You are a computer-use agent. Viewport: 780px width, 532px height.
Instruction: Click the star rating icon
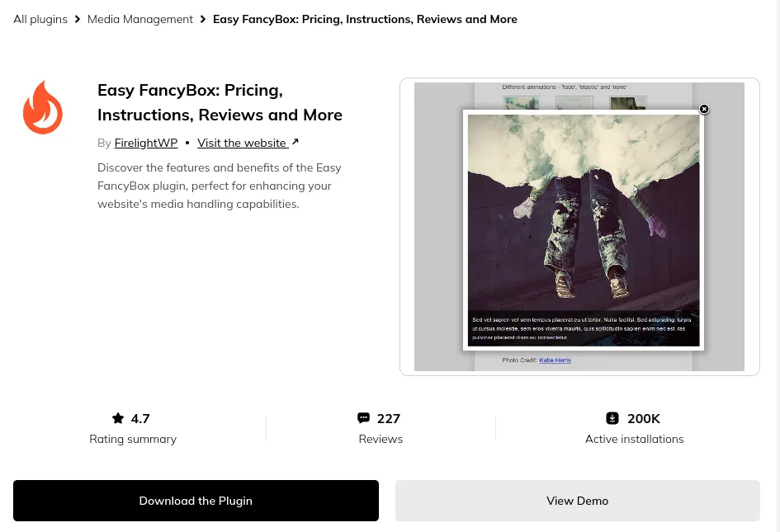(118, 418)
